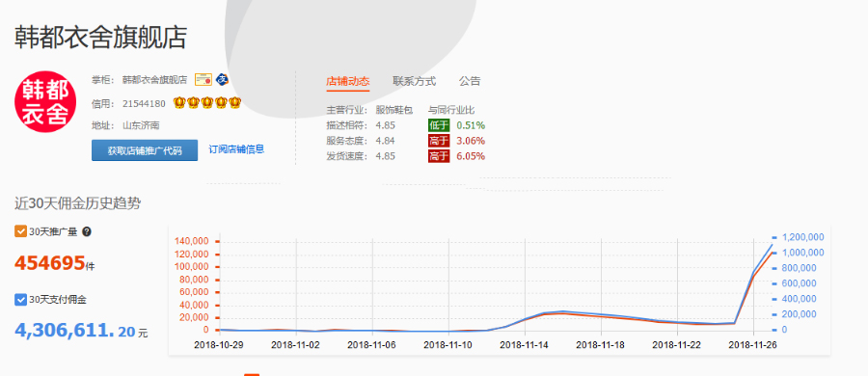Click the red 高于 badge for 发货速度
The height and width of the screenshot is (376, 868).
(439, 156)
